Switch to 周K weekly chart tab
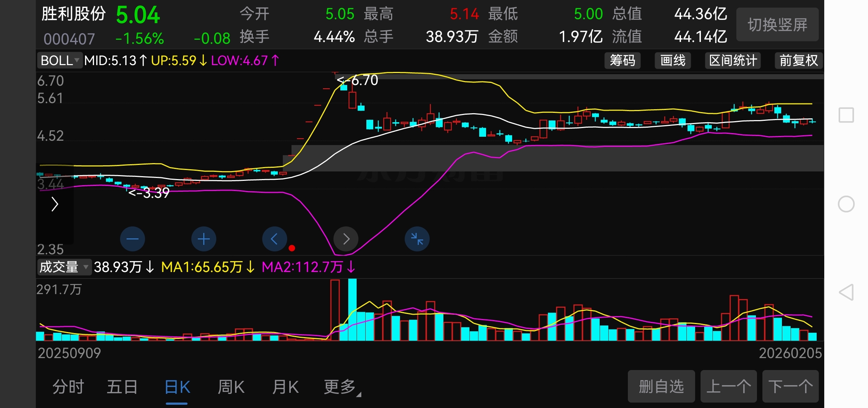 pyautogui.click(x=231, y=387)
